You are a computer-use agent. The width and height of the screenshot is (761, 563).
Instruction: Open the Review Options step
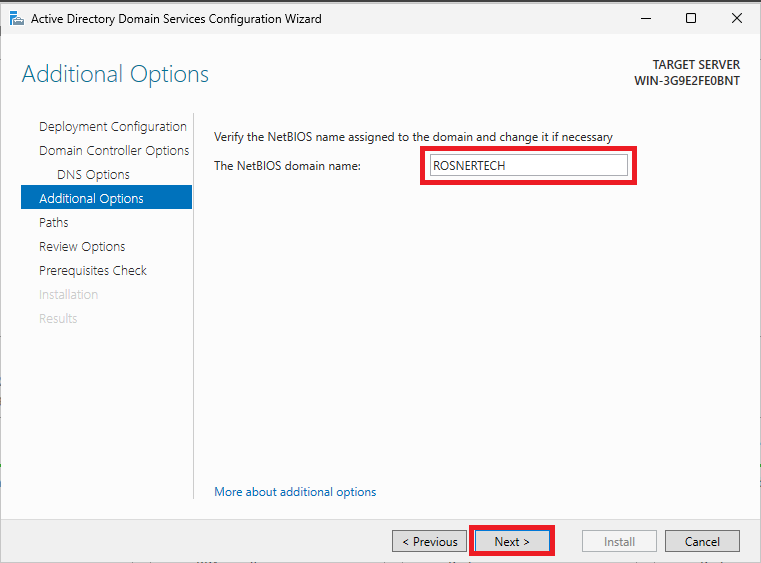pyautogui.click(x=82, y=247)
